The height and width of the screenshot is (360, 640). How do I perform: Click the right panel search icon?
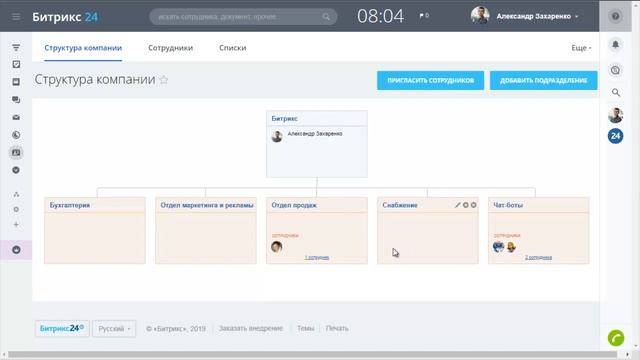tap(616, 93)
